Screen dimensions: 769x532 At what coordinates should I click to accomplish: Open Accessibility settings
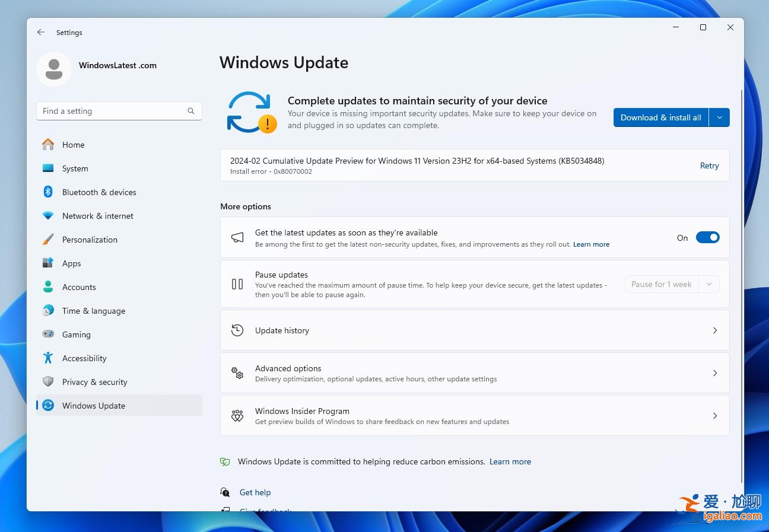click(84, 358)
